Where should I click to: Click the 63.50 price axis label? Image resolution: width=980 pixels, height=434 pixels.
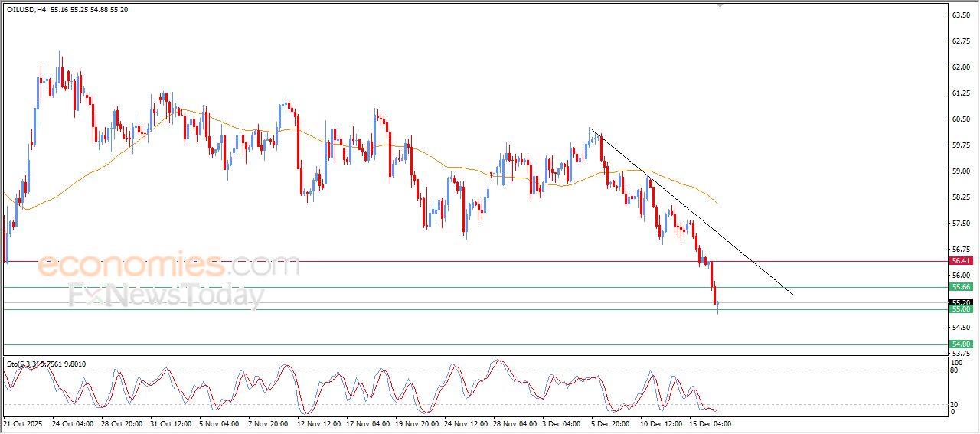pyautogui.click(x=960, y=15)
